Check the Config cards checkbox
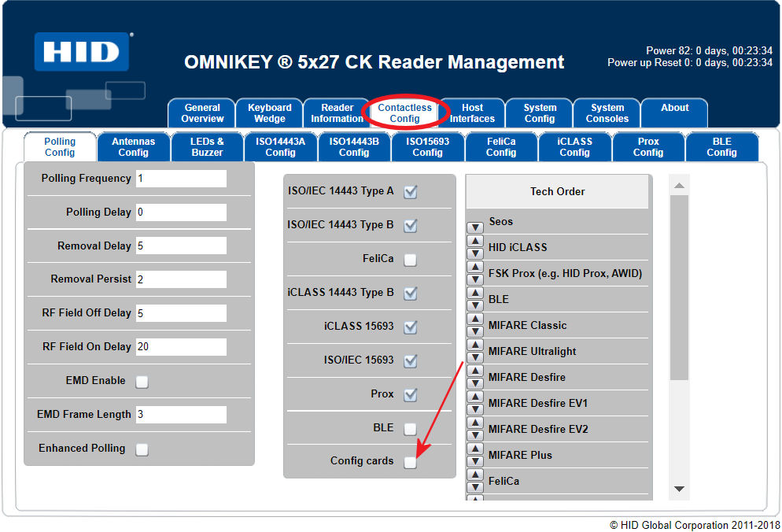782x532 pixels. pyautogui.click(x=411, y=462)
